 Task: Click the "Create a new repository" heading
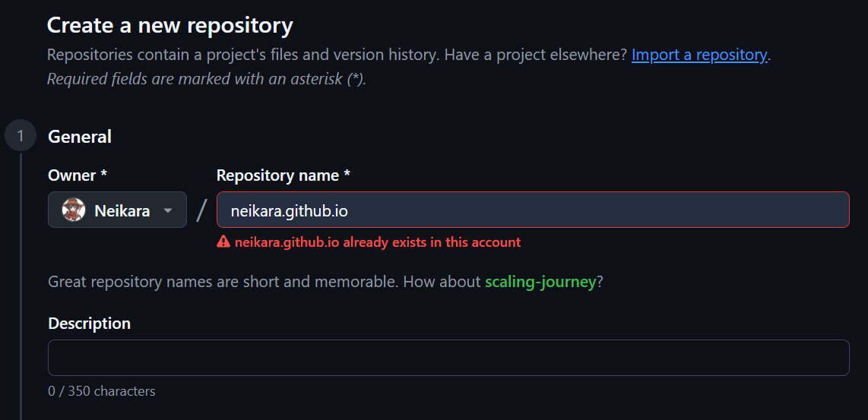pos(169,25)
